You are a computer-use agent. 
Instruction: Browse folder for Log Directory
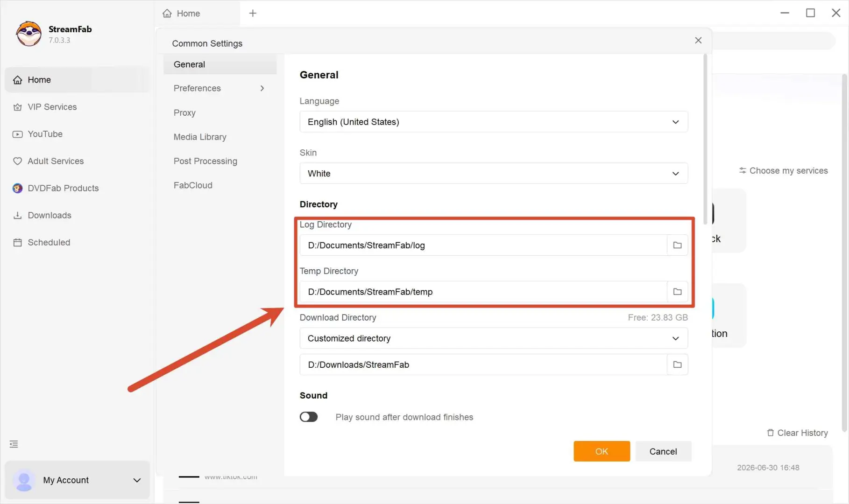click(x=677, y=245)
